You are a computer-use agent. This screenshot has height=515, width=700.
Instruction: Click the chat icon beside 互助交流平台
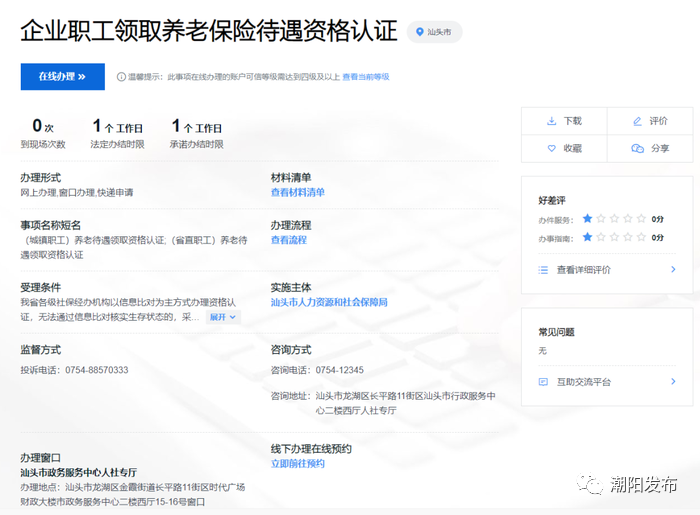543,382
